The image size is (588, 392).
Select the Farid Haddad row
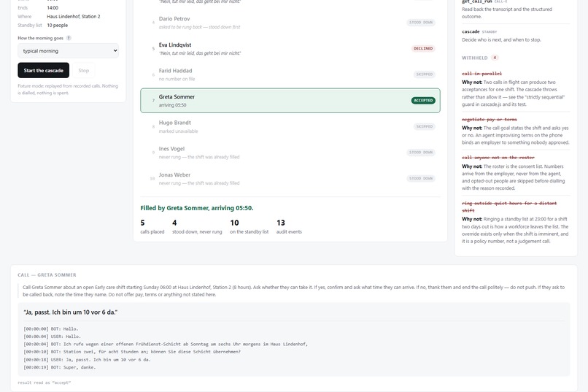290,74
